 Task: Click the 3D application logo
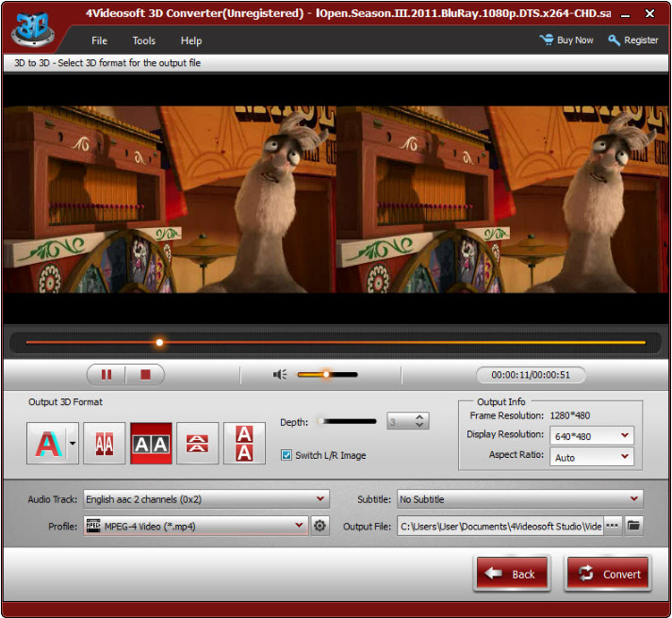pos(33,28)
